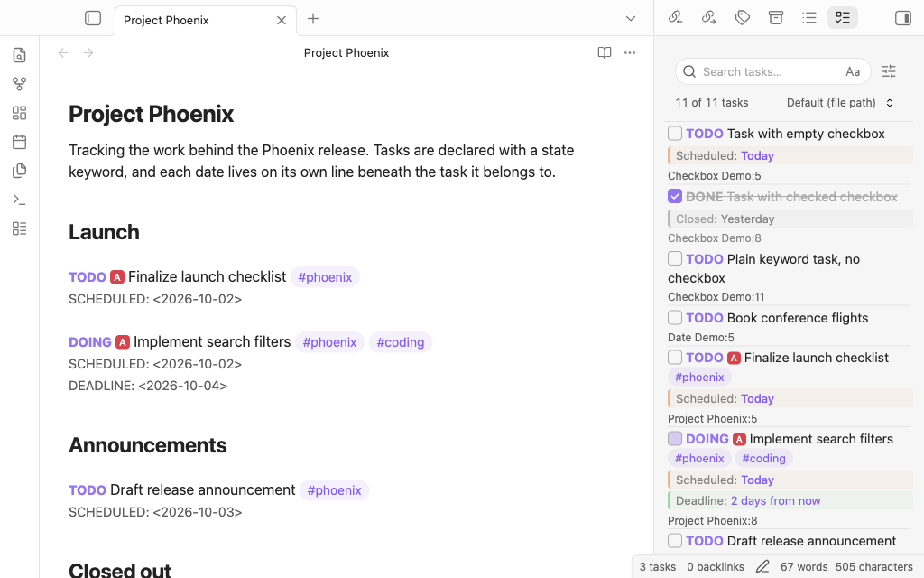Check Draft release announcement panel checkbox

point(675,540)
